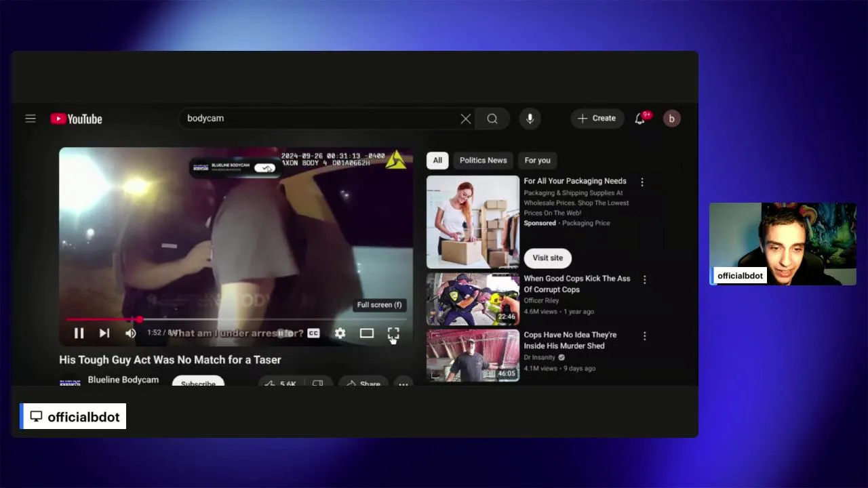Open the player settings gear
Image resolution: width=868 pixels, height=488 pixels.
coord(340,333)
